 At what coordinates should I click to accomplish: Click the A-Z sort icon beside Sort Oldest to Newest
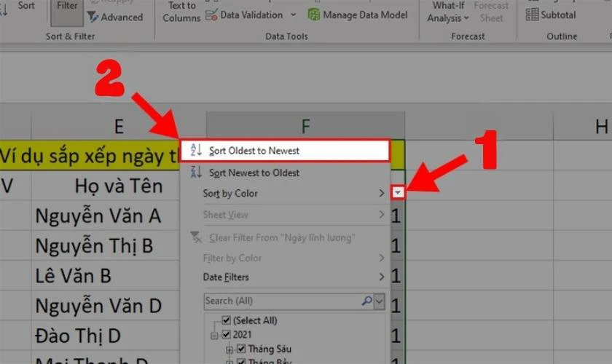click(x=195, y=151)
